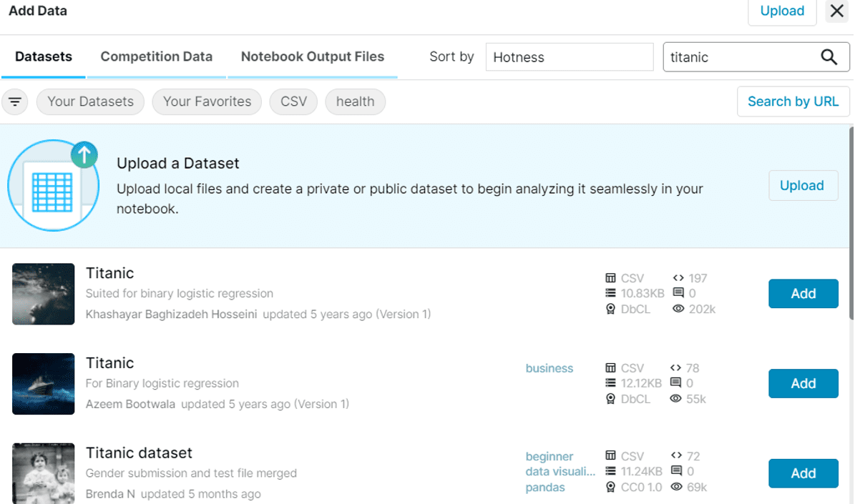The height and width of the screenshot is (504, 855).
Task: Switch to the Competition Data tab
Action: [157, 56]
